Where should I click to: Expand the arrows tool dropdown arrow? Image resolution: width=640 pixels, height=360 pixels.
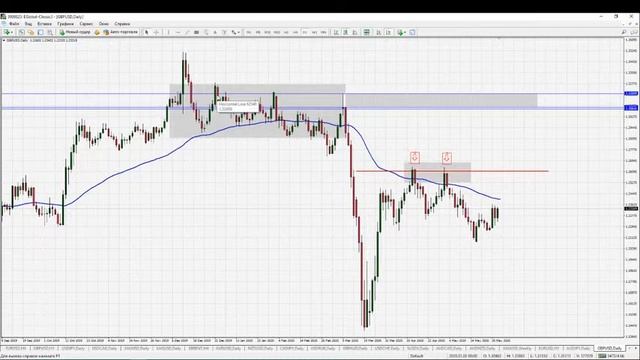tap(239, 32)
